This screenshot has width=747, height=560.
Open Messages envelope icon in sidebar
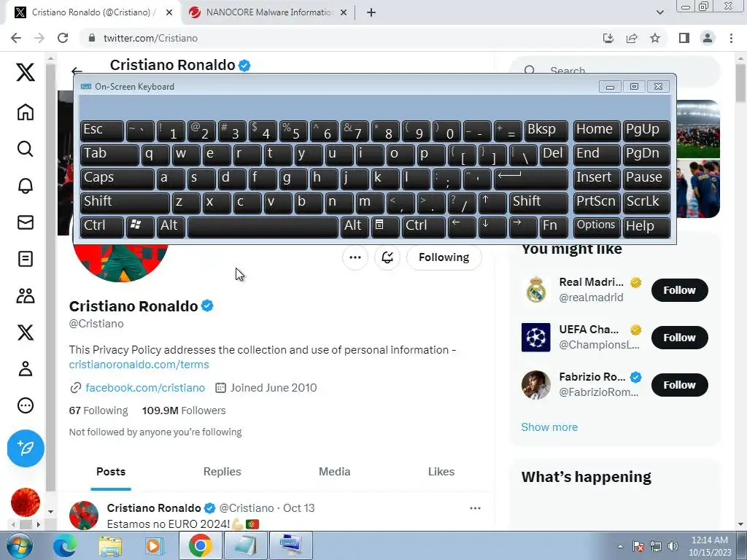26,222
